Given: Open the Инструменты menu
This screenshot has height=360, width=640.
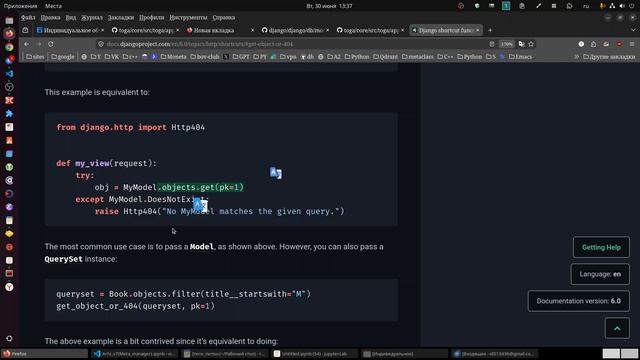Looking at the screenshot, I should [188, 18].
